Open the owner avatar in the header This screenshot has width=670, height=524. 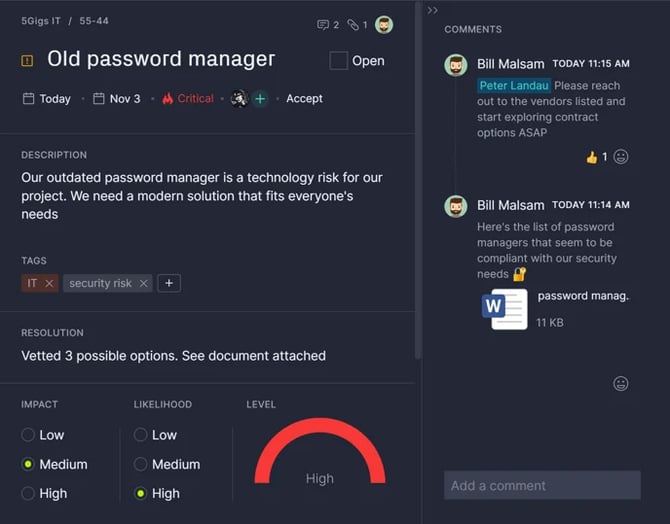click(x=384, y=25)
